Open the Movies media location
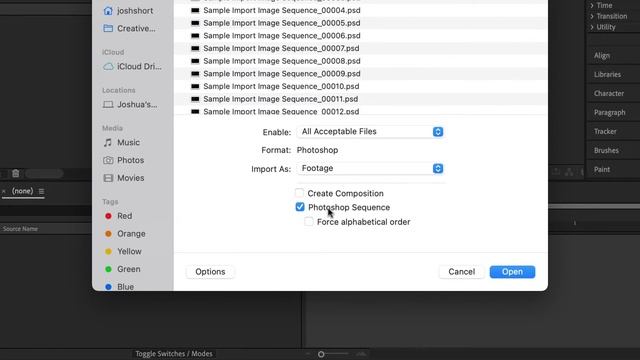 [x=124, y=178]
